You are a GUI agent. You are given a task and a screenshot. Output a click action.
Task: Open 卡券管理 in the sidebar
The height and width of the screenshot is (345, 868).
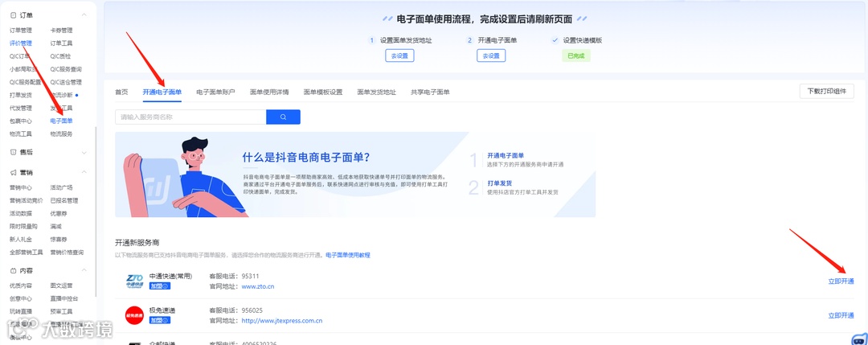point(61,31)
